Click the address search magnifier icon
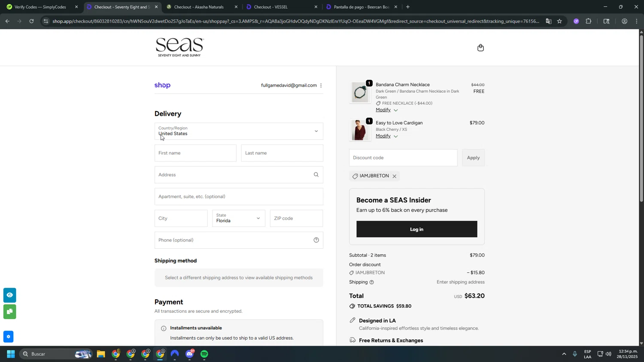 tap(316, 175)
